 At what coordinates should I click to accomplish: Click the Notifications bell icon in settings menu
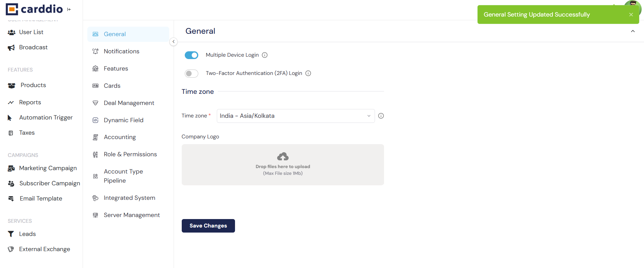[x=95, y=51]
